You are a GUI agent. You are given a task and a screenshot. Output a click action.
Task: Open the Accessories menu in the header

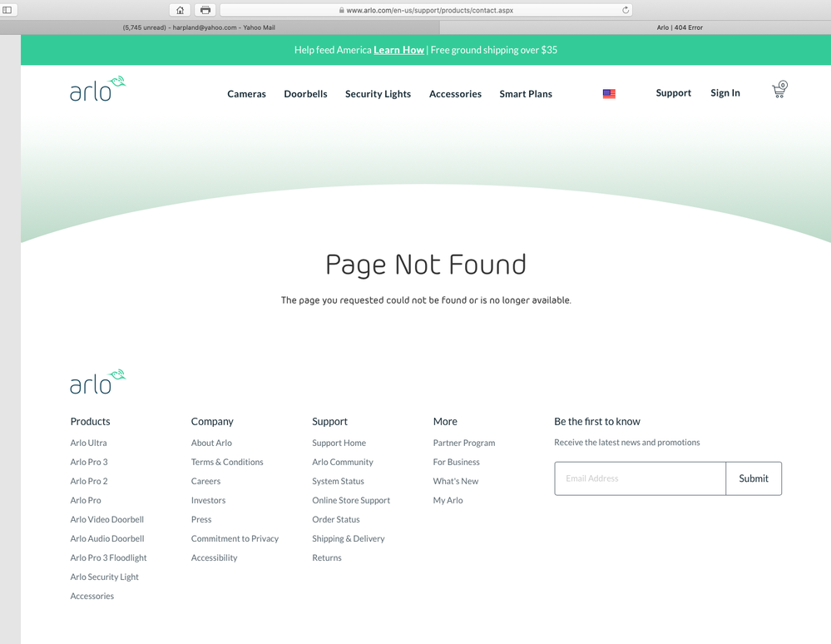pyautogui.click(x=455, y=94)
